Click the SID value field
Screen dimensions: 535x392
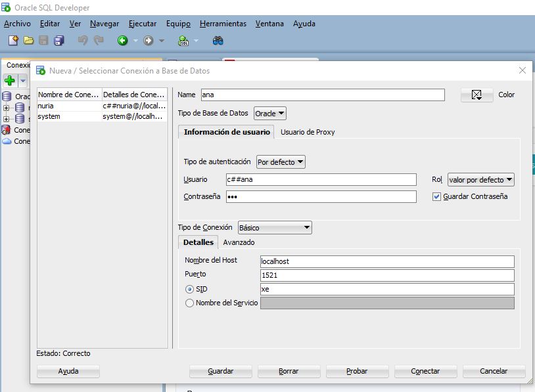(387, 289)
